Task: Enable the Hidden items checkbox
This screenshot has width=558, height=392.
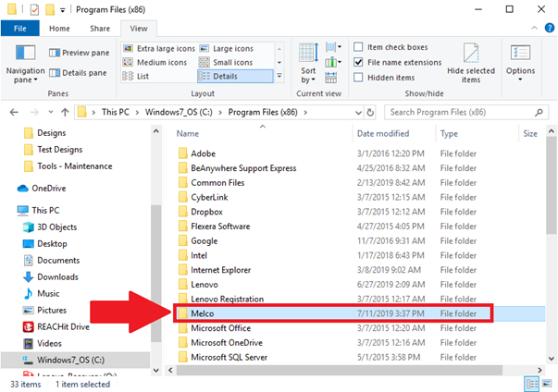Action: pyautogui.click(x=359, y=77)
